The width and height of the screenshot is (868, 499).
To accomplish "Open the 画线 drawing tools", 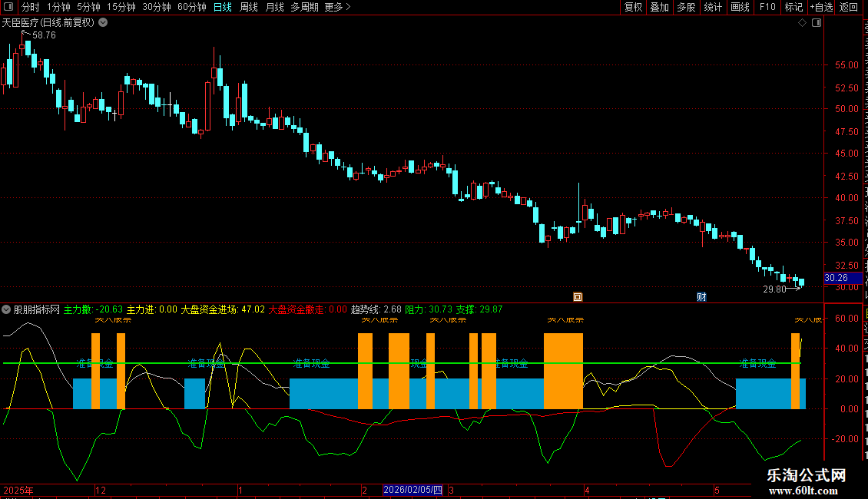I will pyautogui.click(x=740, y=7).
